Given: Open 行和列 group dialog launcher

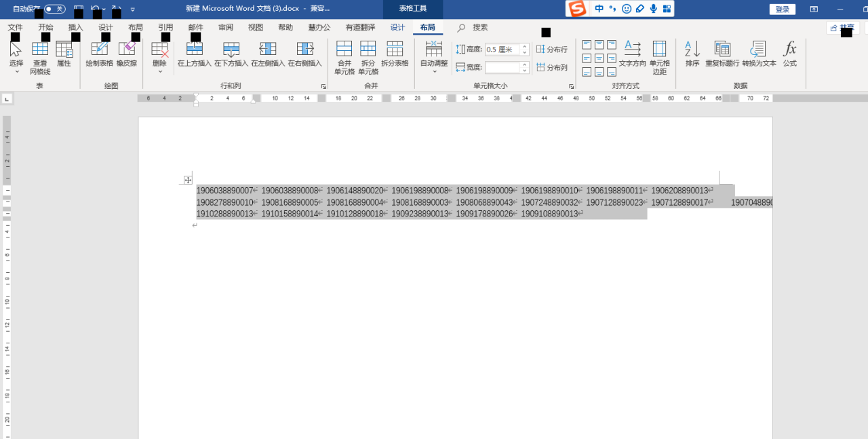Looking at the screenshot, I should coord(323,87).
